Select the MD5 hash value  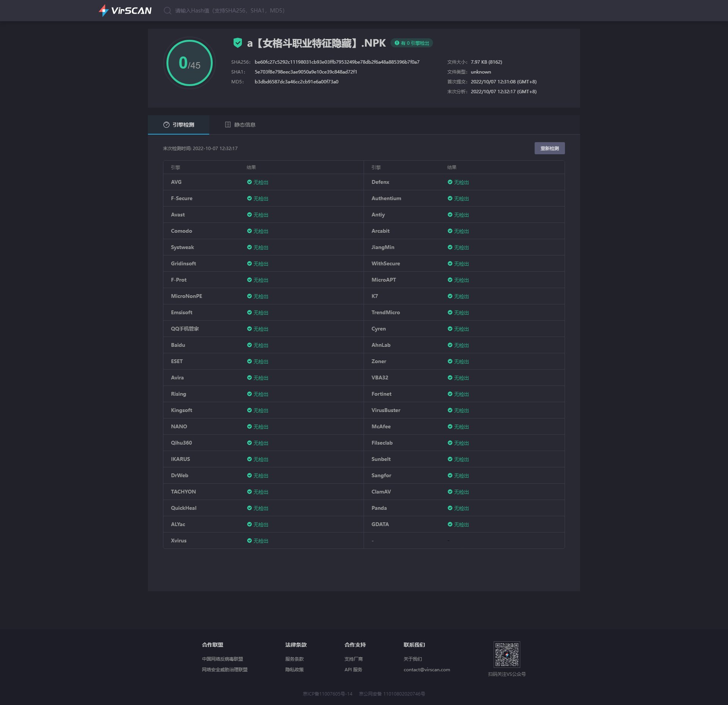pyautogui.click(x=297, y=82)
